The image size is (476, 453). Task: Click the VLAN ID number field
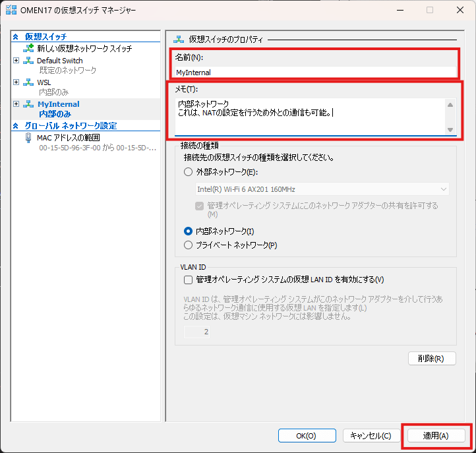[196, 332]
